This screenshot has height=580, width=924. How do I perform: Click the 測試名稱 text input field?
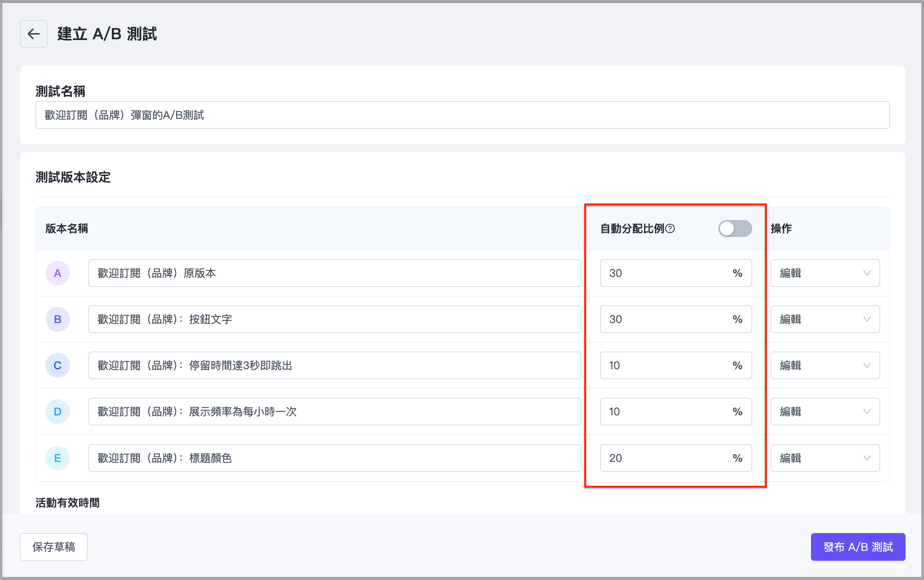(462, 115)
